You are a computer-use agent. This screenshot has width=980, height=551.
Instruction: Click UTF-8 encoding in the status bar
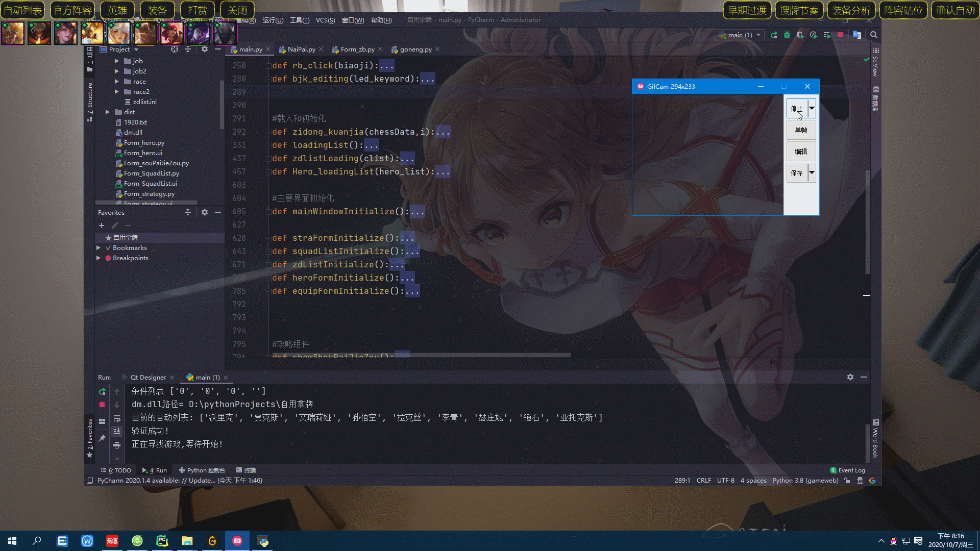point(725,480)
